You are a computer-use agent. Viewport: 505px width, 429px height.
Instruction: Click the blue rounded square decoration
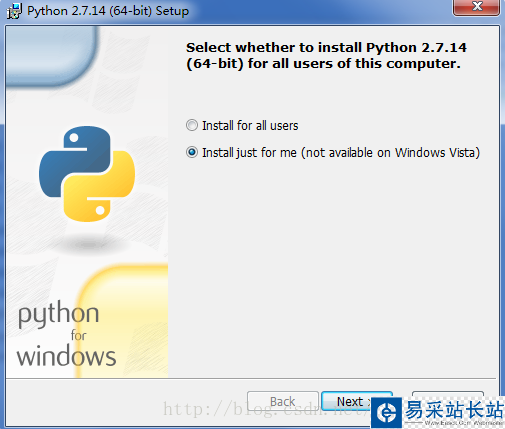click(52, 56)
